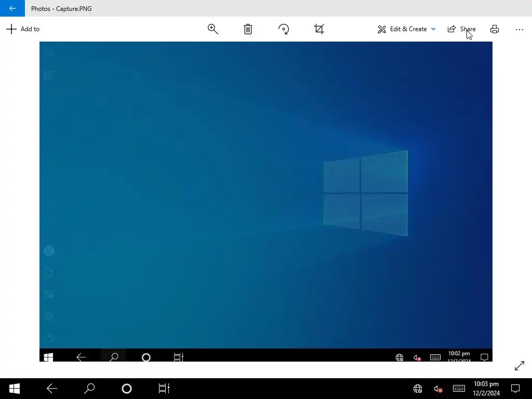Screen dimensions: 532x399
Task: Open the Action Center notification icon
Action: click(x=515, y=389)
